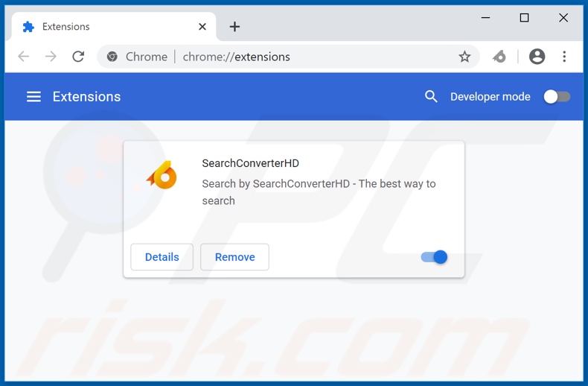This screenshot has height=386, width=588.
Task: Toggle Developer mode switch
Action: tap(557, 97)
